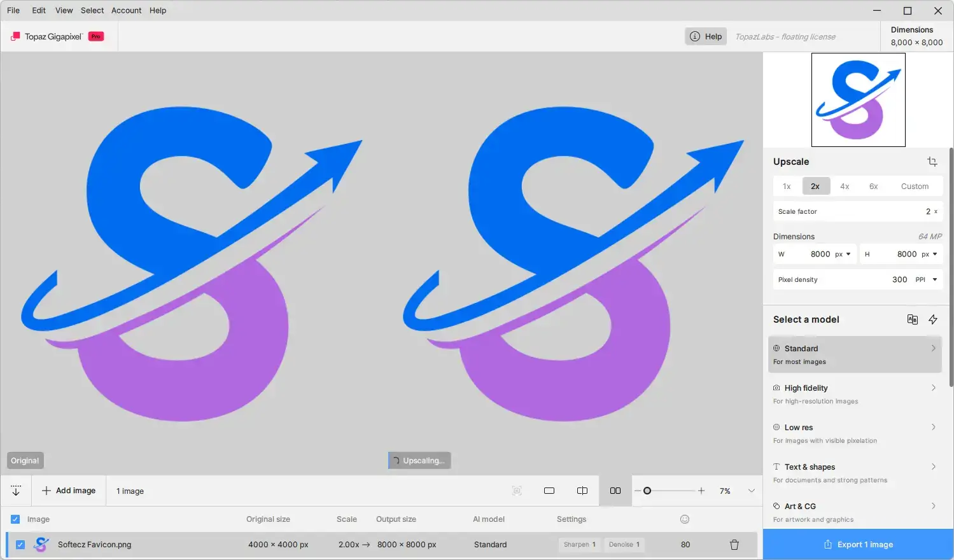Switch to single image view
This screenshot has width=954, height=560.
[x=549, y=491]
